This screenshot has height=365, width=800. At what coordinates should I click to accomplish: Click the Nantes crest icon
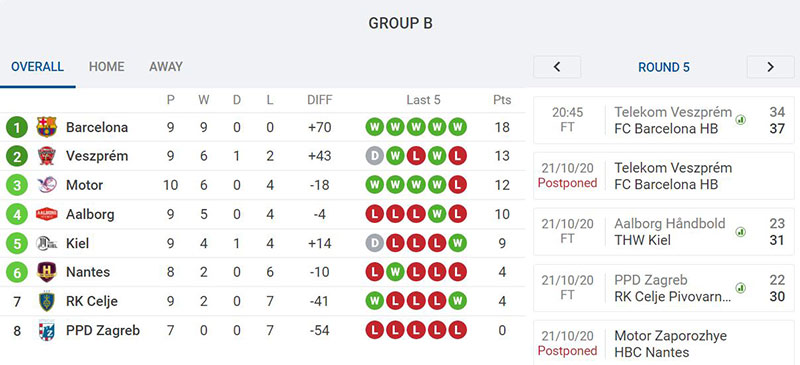tap(46, 272)
